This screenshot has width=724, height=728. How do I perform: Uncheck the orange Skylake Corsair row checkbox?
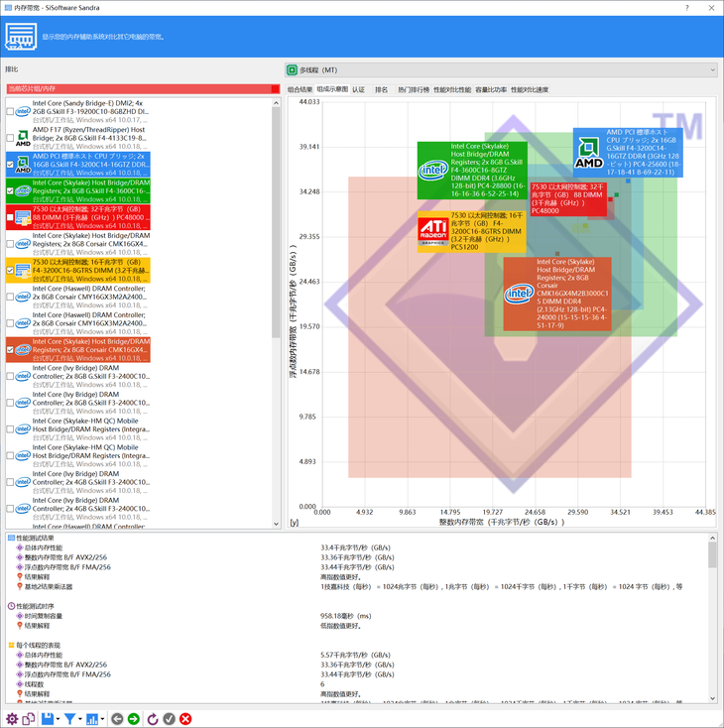(x=10, y=349)
